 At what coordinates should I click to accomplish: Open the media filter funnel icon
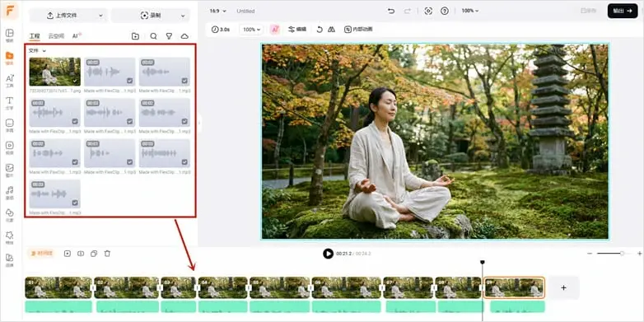tap(169, 36)
